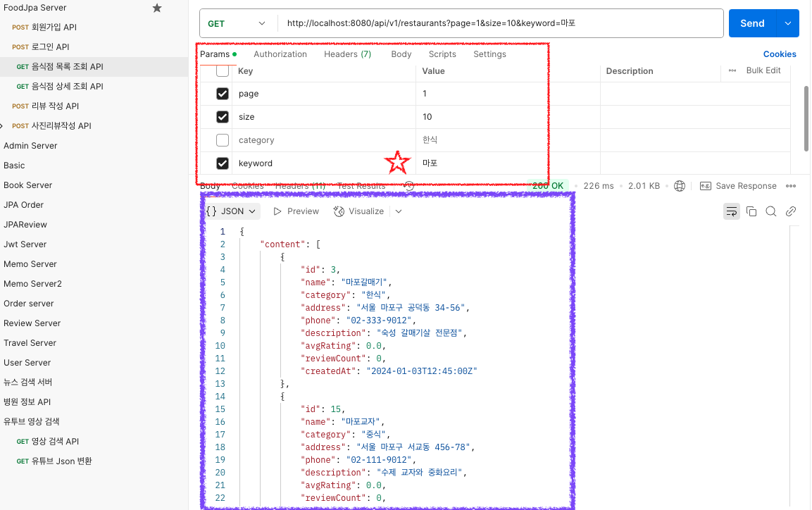Open the 리뷰 작성 API request
Viewport: 812px width, 510px height.
pos(55,106)
